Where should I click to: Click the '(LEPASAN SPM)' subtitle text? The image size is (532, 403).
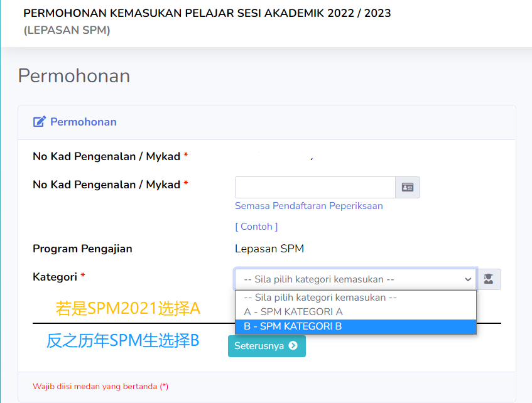(x=67, y=30)
